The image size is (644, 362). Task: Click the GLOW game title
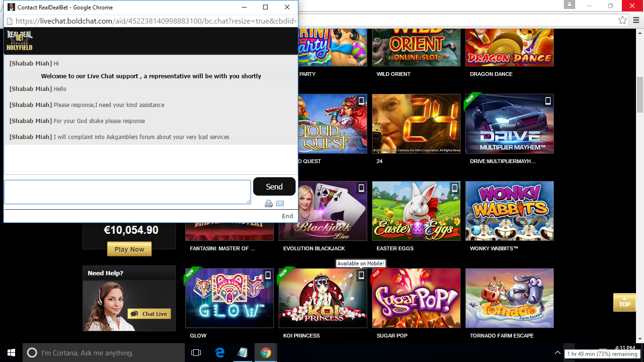(x=198, y=336)
